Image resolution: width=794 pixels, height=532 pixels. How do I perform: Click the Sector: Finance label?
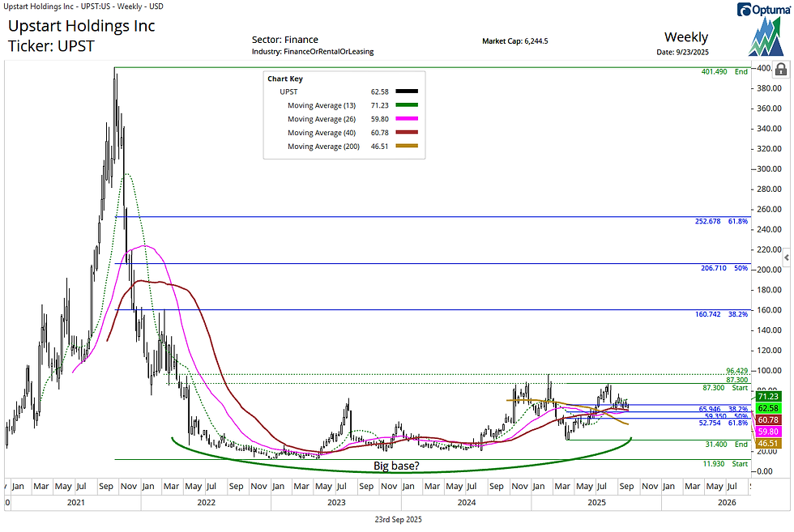click(x=285, y=40)
